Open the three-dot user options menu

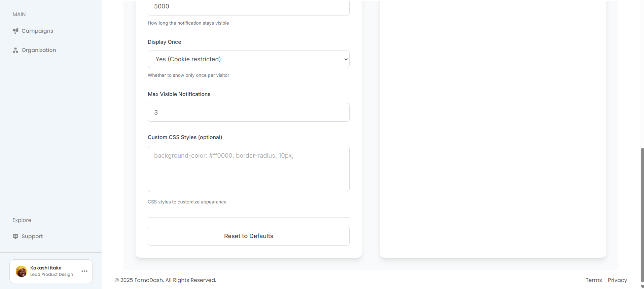[84, 271]
